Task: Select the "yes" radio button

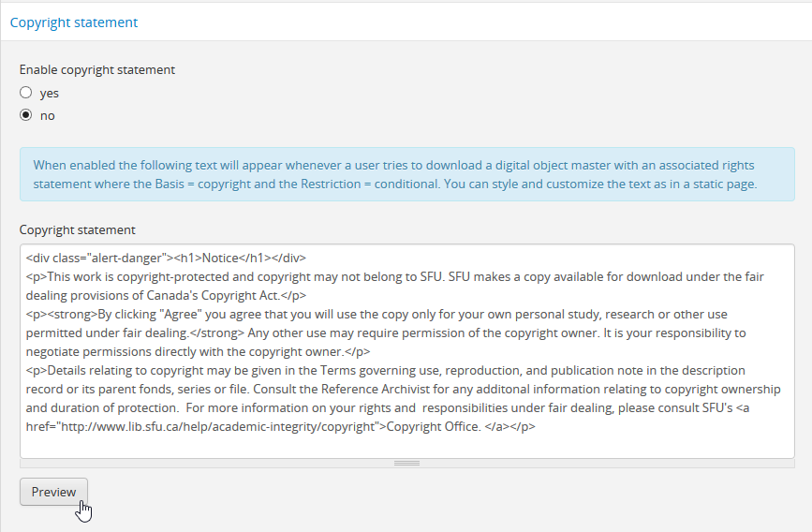Action: pyautogui.click(x=26, y=93)
